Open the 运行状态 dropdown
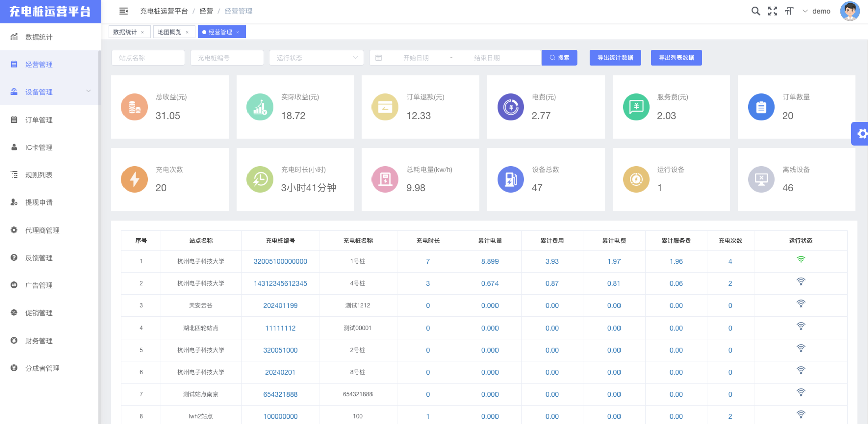Viewport: 868px width, 424px height. 316,58
